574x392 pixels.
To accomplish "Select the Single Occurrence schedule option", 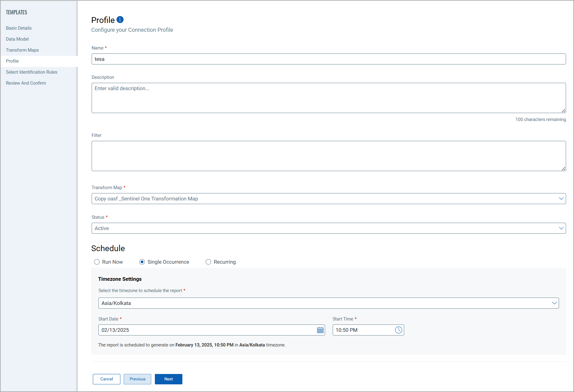I will click(142, 262).
